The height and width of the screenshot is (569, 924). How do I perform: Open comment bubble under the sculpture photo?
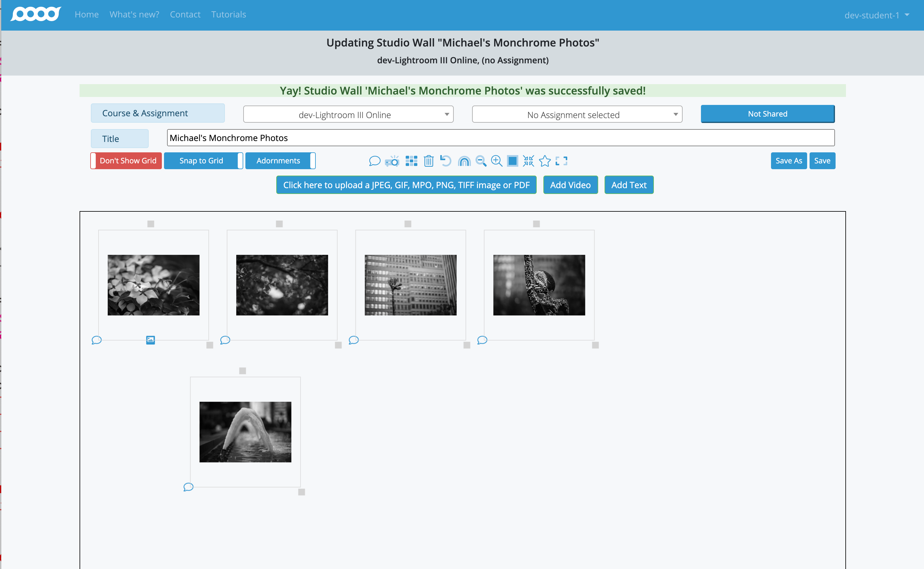click(482, 340)
